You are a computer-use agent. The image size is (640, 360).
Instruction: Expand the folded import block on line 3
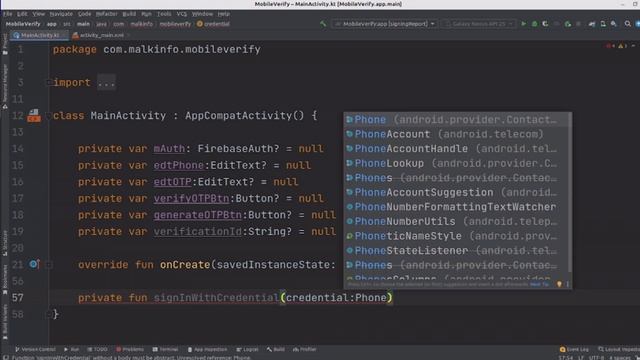click(x=49, y=82)
